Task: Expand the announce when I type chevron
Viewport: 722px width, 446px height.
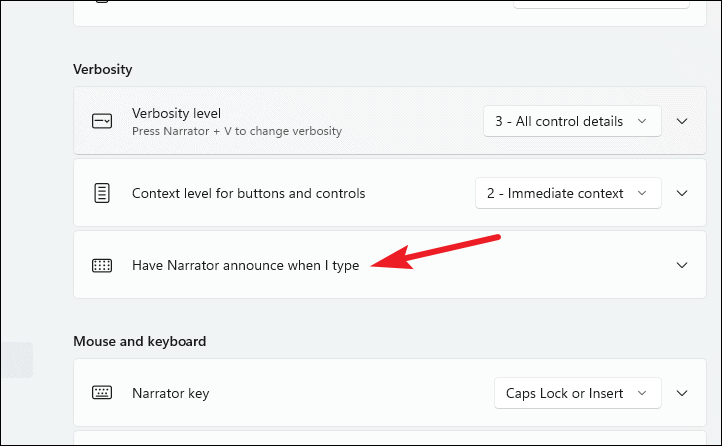Action: 682,265
